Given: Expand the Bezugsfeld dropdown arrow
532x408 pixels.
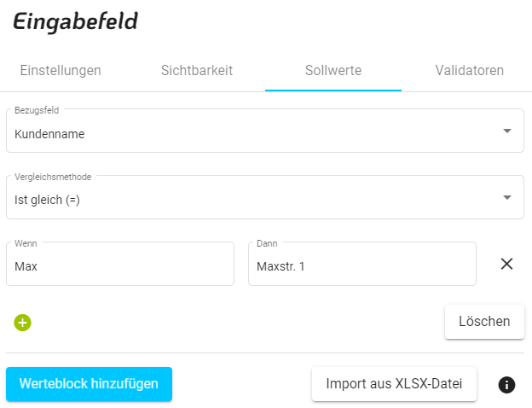Looking at the screenshot, I should [x=506, y=131].
